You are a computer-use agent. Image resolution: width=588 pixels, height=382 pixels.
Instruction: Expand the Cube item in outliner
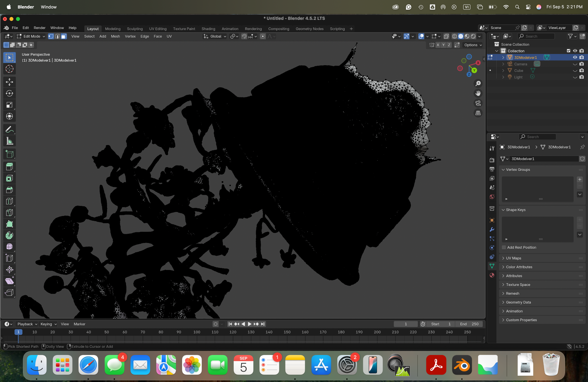[503, 71]
